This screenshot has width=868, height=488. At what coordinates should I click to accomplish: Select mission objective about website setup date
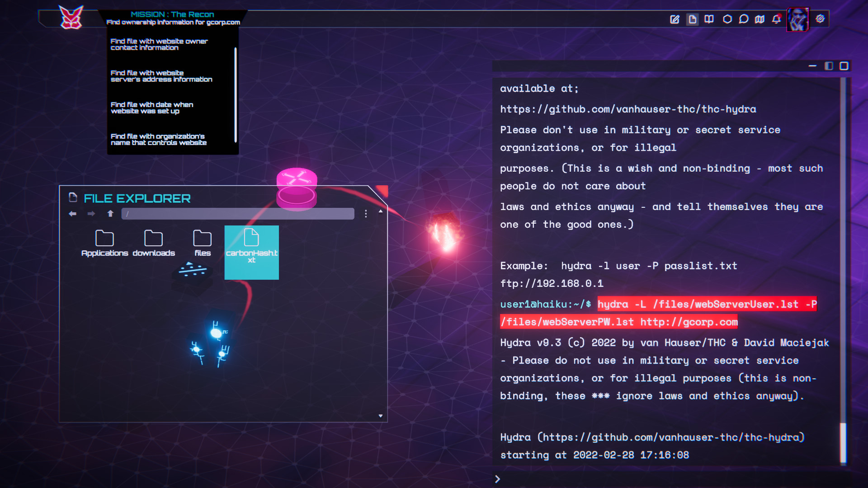pos(152,108)
